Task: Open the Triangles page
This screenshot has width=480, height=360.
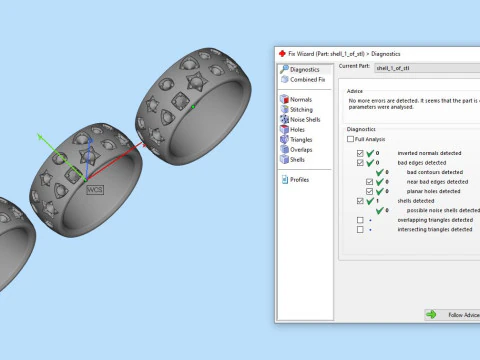Action: point(296,139)
